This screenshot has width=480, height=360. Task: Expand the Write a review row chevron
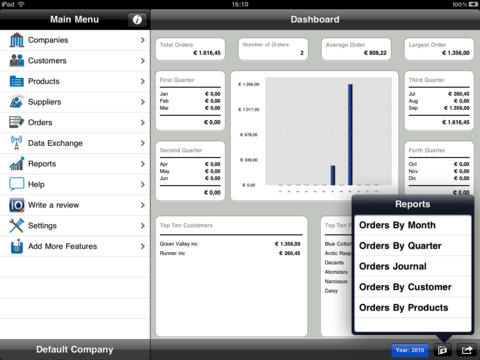(143, 205)
